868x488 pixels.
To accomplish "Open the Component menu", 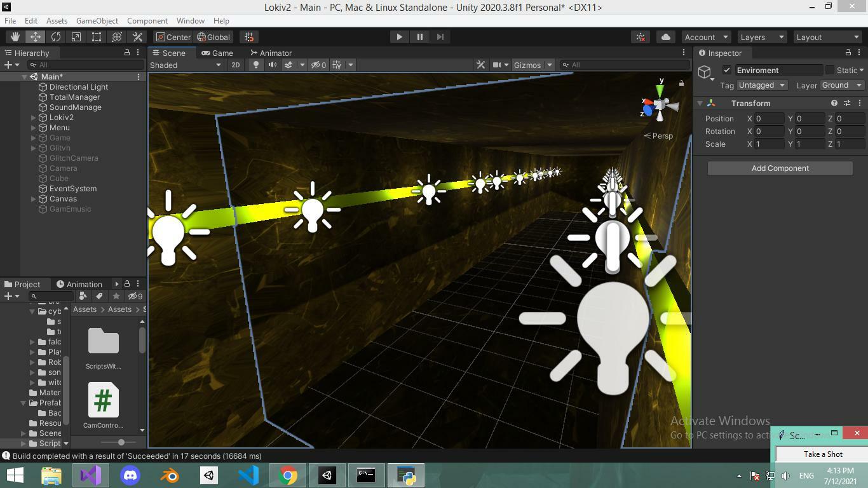I will (147, 21).
